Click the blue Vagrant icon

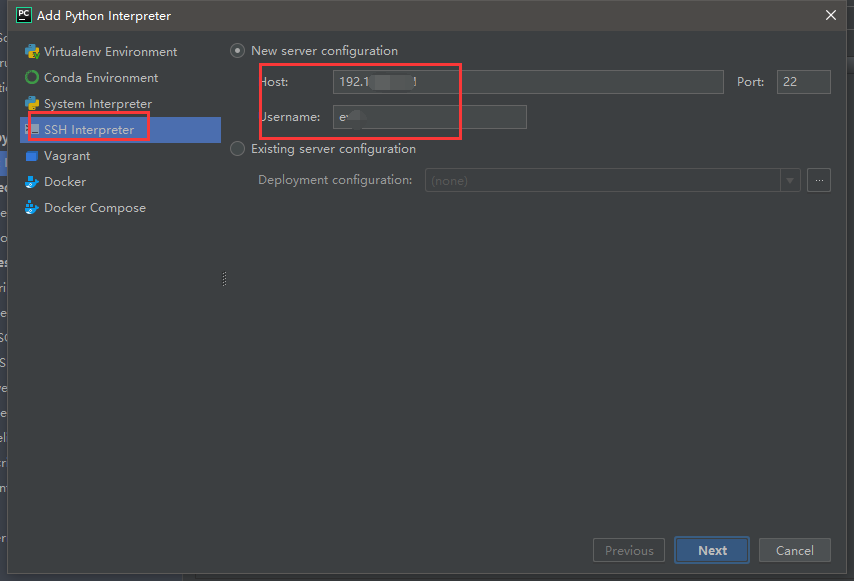tap(32, 156)
